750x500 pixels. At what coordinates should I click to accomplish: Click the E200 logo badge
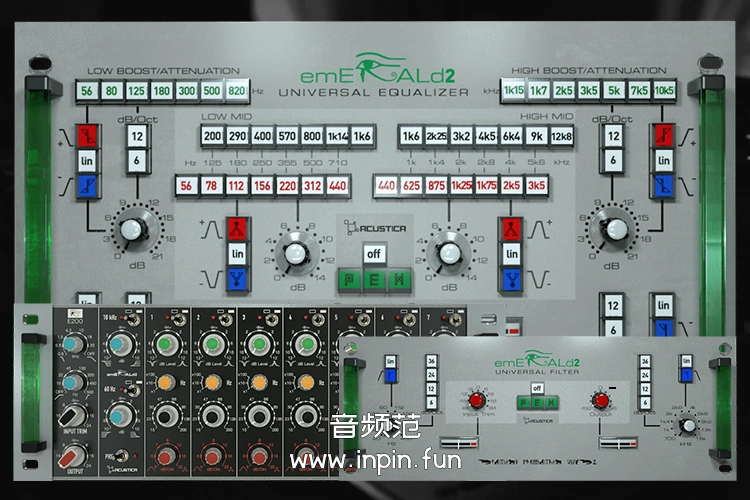75,316
